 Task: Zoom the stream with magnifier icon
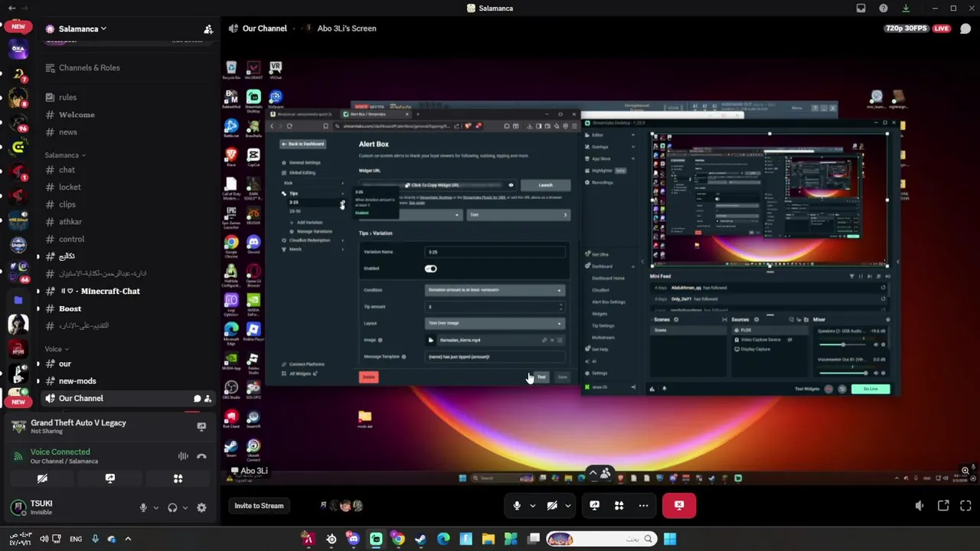click(x=965, y=471)
